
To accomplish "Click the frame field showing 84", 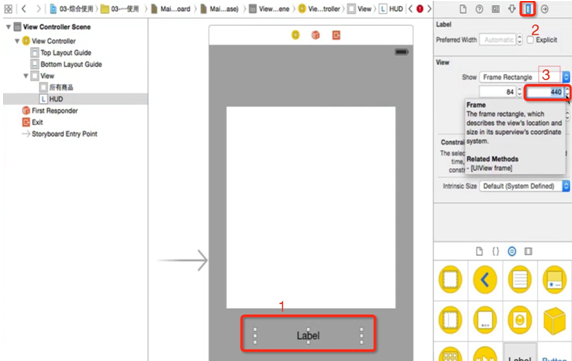I will click(x=498, y=92).
